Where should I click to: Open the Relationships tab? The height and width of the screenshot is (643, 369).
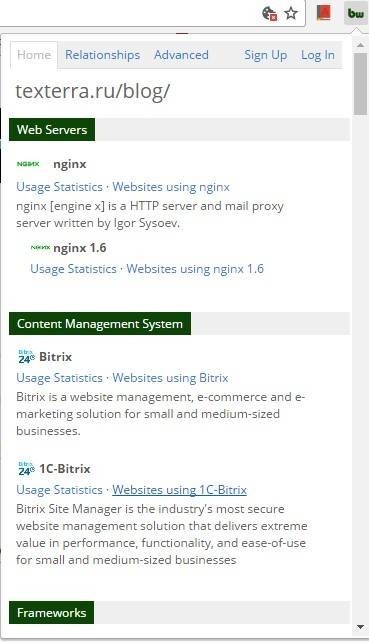pos(102,55)
